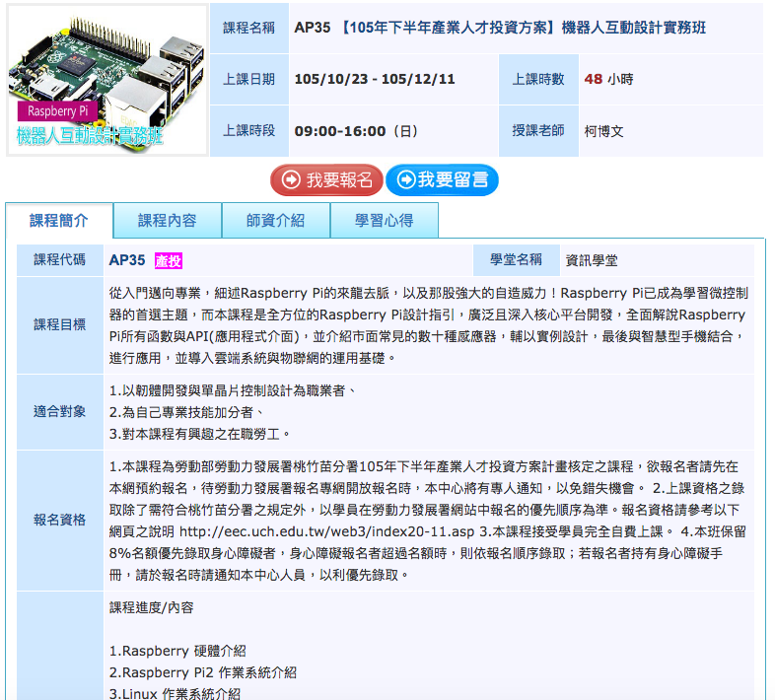Click the pink 產投 badge next to AP35
Image resolution: width=775 pixels, height=700 pixels.
coord(169,261)
